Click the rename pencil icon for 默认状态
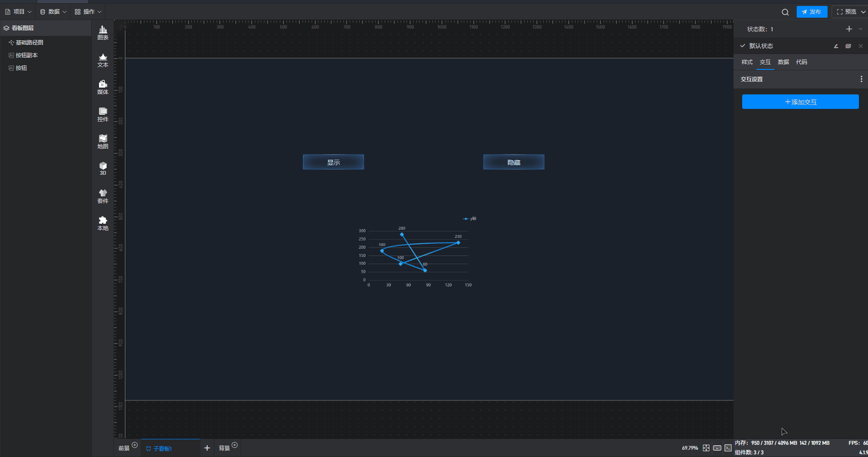This screenshot has width=868, height=457. [x=836, y=46]
